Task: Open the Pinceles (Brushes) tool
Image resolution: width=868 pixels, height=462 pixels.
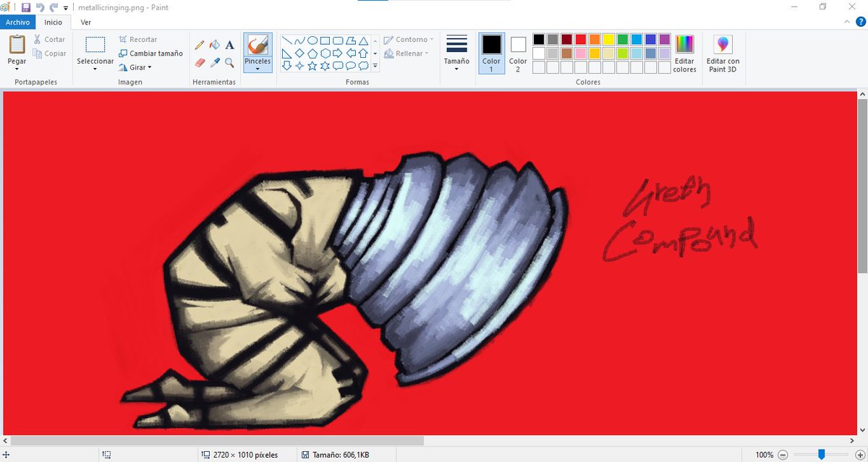Action: (x=258, y=51)
